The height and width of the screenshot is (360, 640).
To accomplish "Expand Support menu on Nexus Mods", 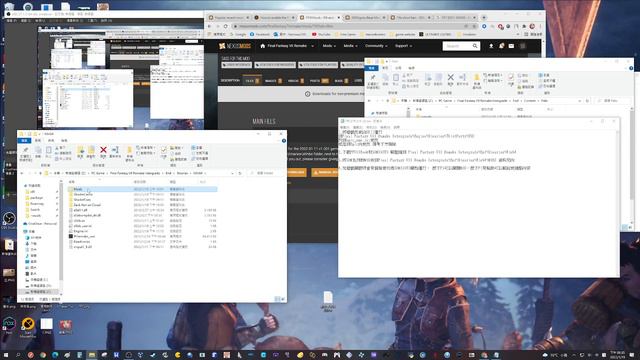I will [x=403, y=46].
